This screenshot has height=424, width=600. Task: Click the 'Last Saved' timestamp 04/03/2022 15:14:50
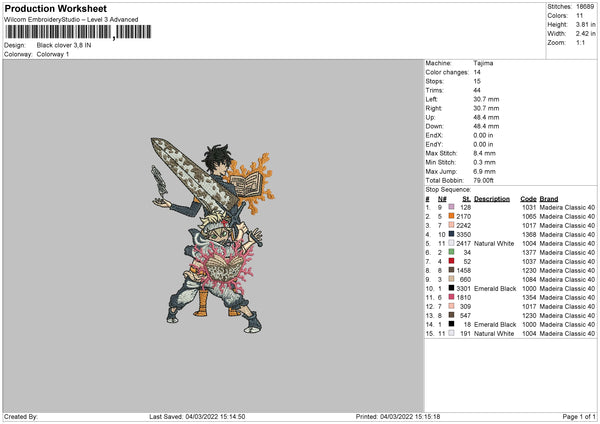(x=215, y=417)
